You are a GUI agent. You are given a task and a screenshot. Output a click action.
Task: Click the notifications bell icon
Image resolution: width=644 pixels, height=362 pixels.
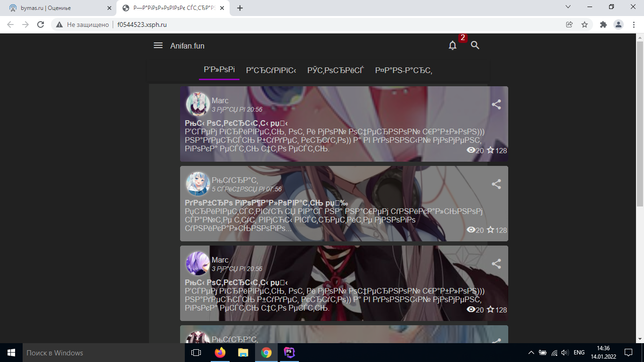(453, 45)
